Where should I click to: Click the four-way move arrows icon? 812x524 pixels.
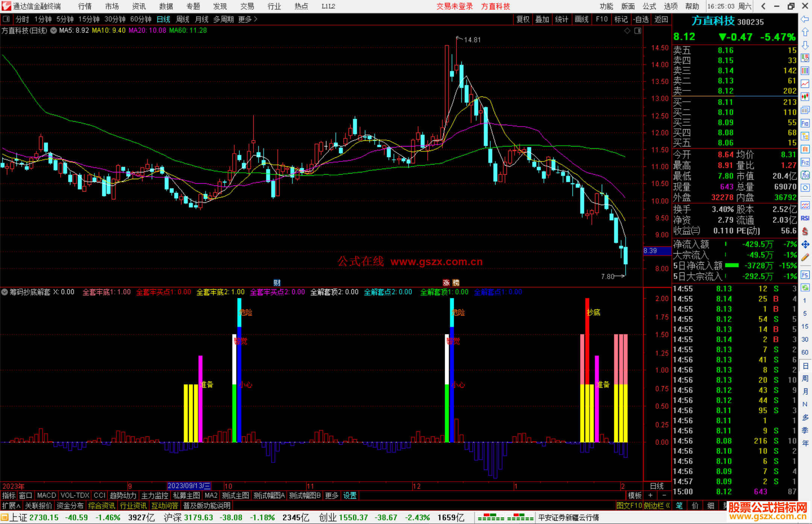(x=805, y=245)
